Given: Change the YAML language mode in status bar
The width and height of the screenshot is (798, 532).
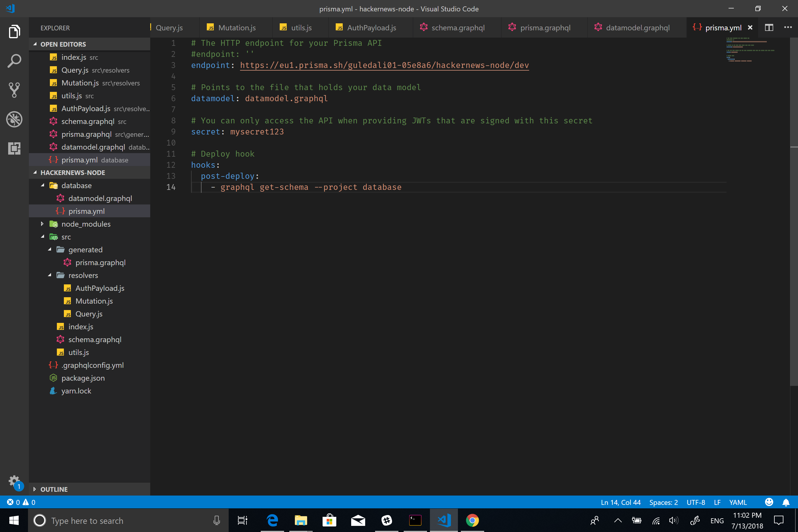Looking at the screenshot, I should click(738, 502).
